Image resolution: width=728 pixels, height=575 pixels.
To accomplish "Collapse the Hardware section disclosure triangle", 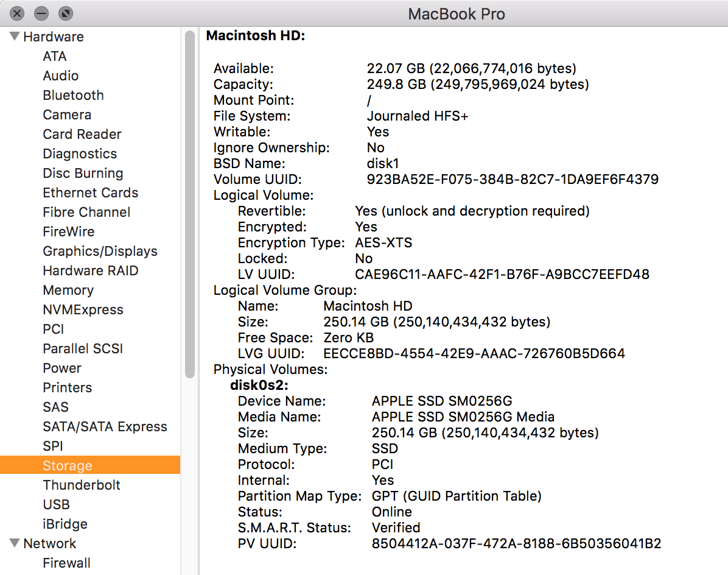I will click(15, 37).
